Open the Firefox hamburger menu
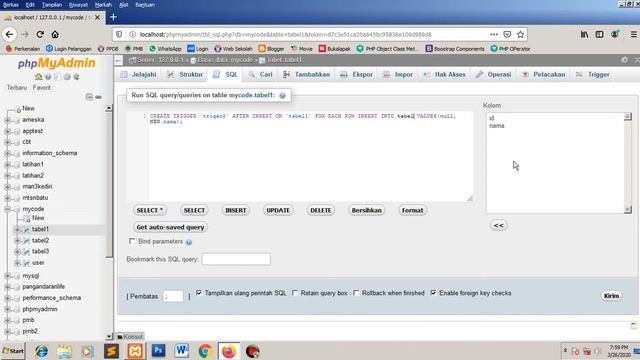The width and height of the screenshot is (640, 360). tap(633, 34)
